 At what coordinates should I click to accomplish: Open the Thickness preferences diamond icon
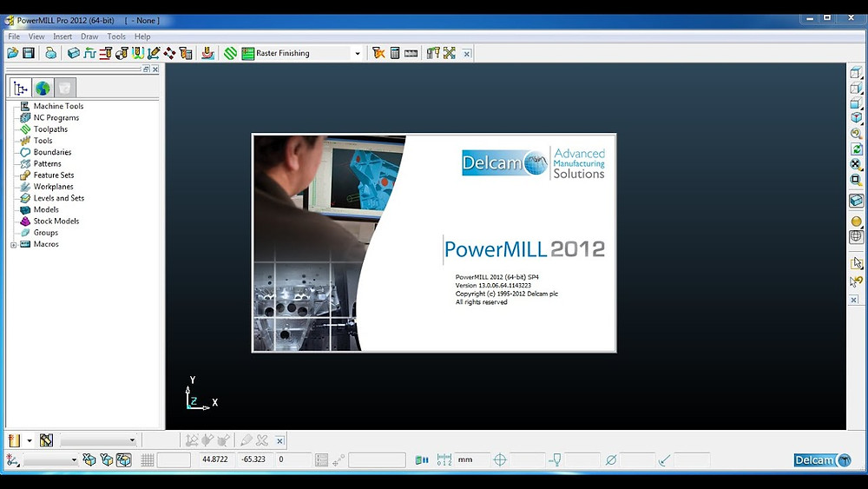coord(169,53)
